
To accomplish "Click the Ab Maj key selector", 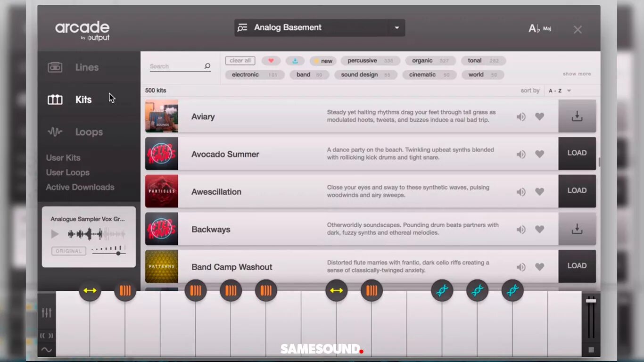I will click(x=540, y=29).
